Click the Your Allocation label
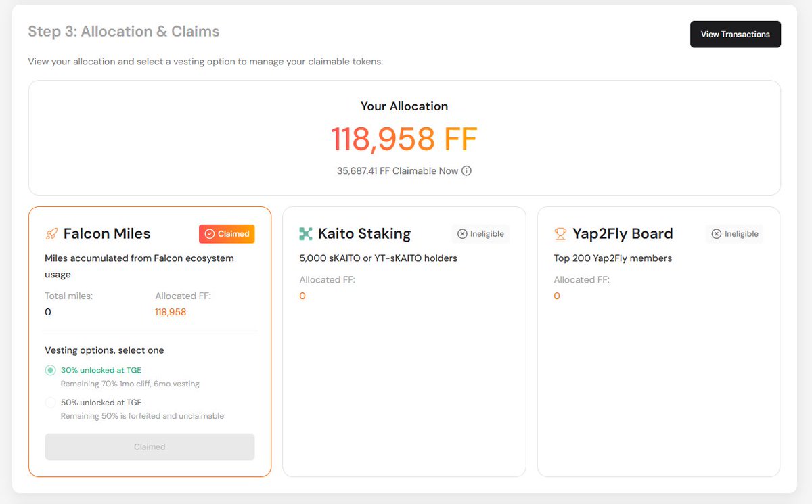This screenshot has width=812, height=504. pyautogui.click(x=404, y=106)
